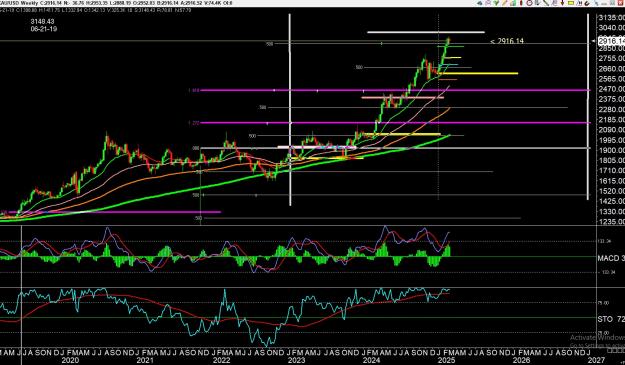Click the 1900.00 price level on axis
This screenshot has width=625, height=365.
click(x=611, y=150)
